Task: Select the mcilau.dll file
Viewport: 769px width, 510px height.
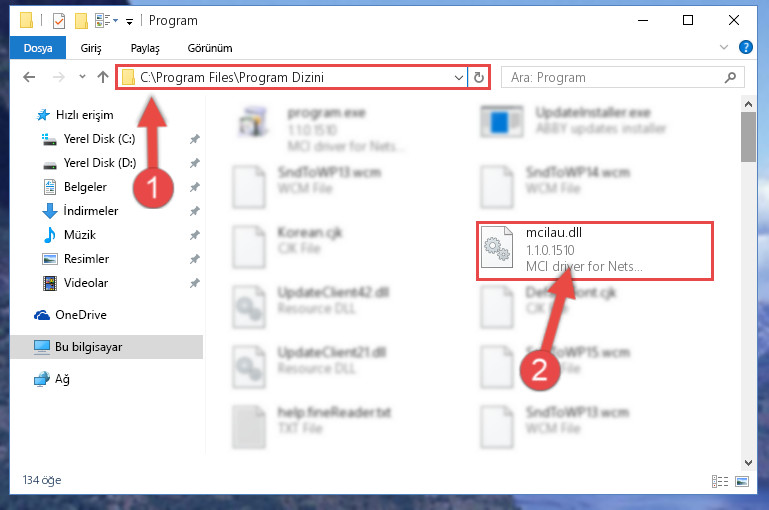Action: pos(594,251)
